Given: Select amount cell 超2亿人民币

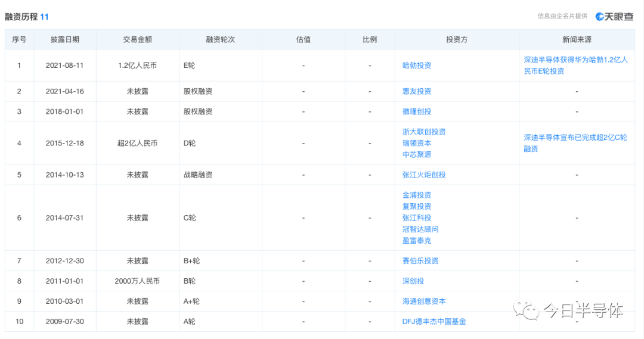Looking at the screenshot, I should [137, 143].
